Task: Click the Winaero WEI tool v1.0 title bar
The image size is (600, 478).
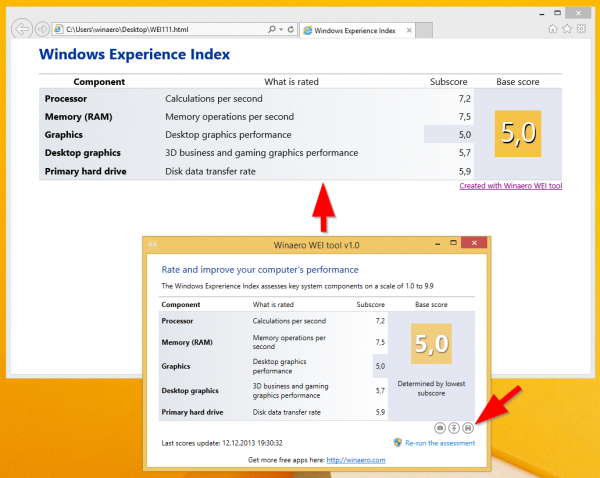Action: [316, 245]
